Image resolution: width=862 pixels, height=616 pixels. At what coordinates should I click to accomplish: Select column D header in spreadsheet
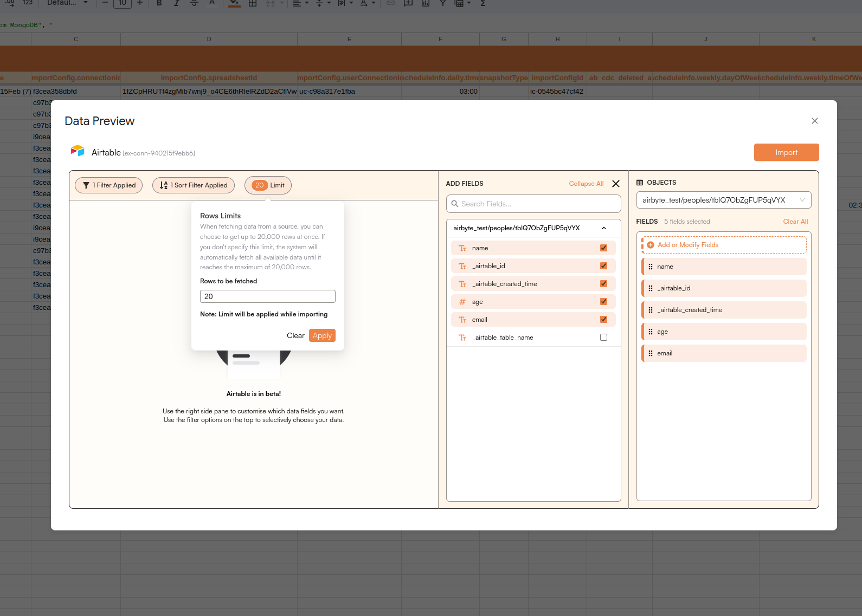tap(209, 39)
